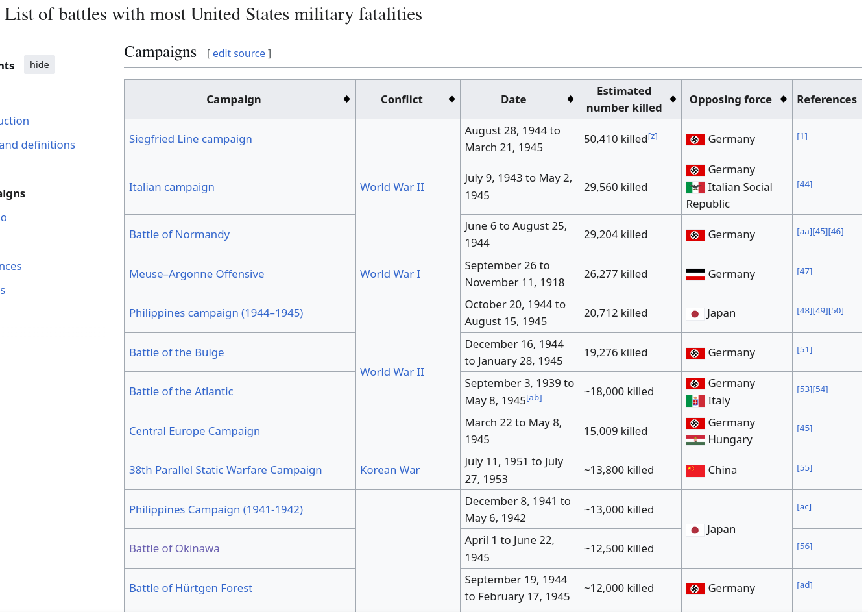The width and height of the screenshot is (868, 612).
Task: Click edit source for Campaigns section
Action: coord(239,53)
